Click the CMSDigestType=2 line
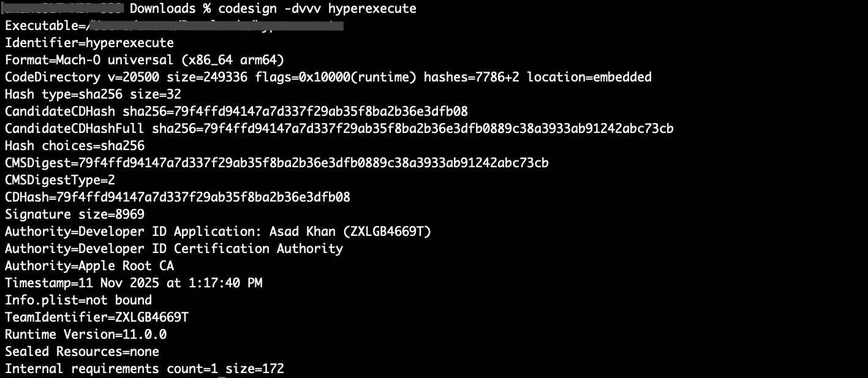Screen dimensions: 868x378 point(60,180)
